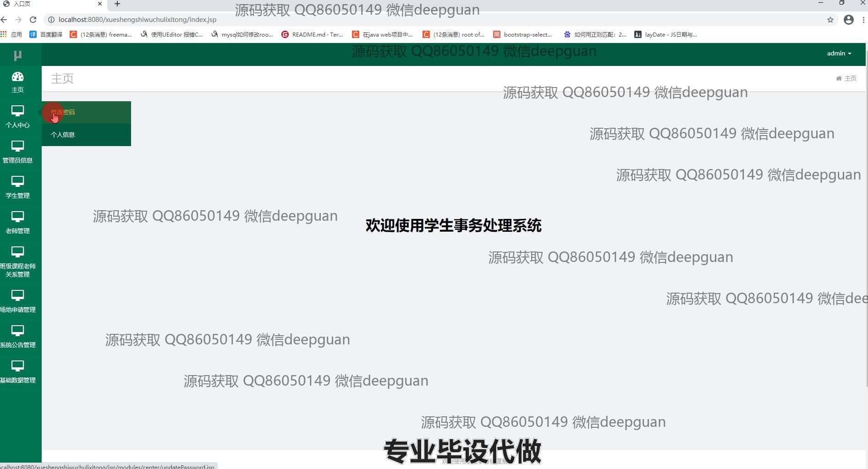This screenshot has height=469, width=868.
Task: Open the 学生管理 sidebar icon
Action: (17, 182)
